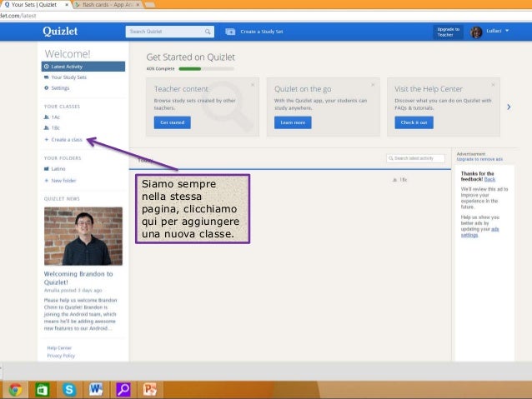
Task: Click the Settings gear icon in sidebar
Action: tap(47, 87)
